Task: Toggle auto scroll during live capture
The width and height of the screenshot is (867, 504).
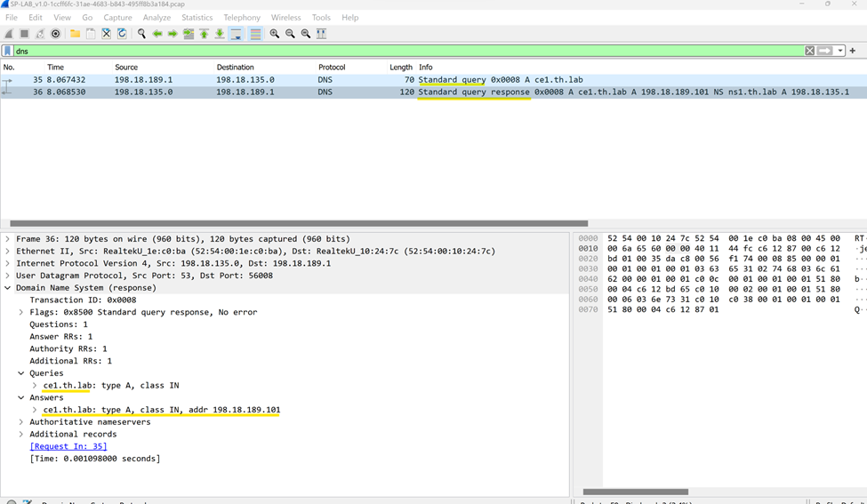Action: coord(236,34)
